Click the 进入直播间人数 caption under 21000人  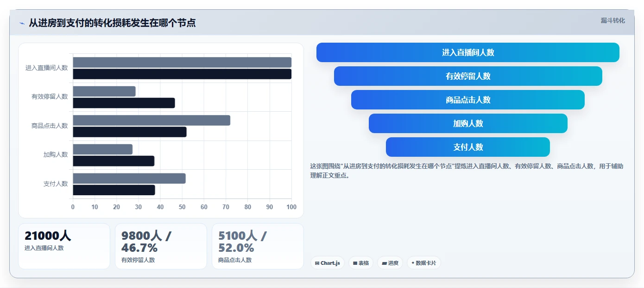44,248
